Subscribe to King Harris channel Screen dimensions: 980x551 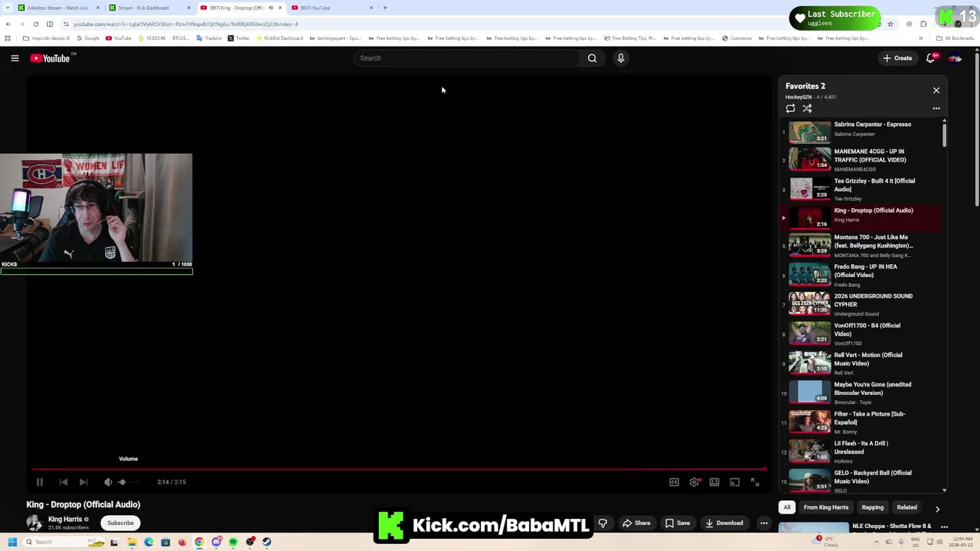[120, 523]
